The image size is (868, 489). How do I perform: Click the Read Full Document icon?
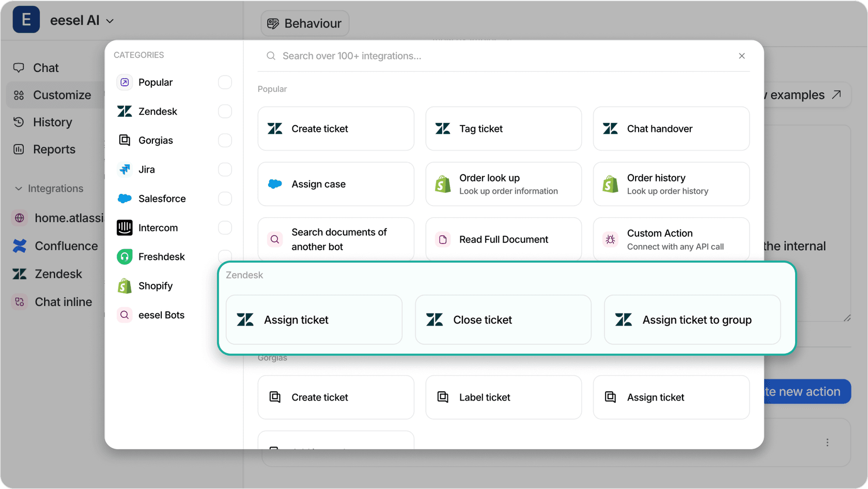443,239
